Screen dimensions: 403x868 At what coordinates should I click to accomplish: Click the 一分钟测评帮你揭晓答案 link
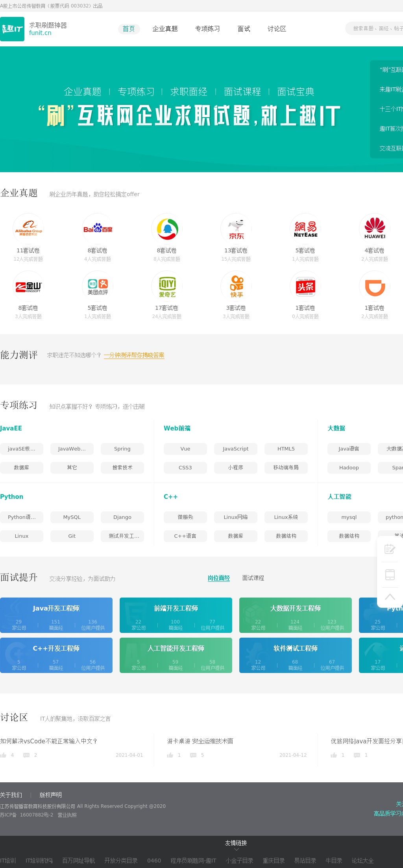(134, 355)
